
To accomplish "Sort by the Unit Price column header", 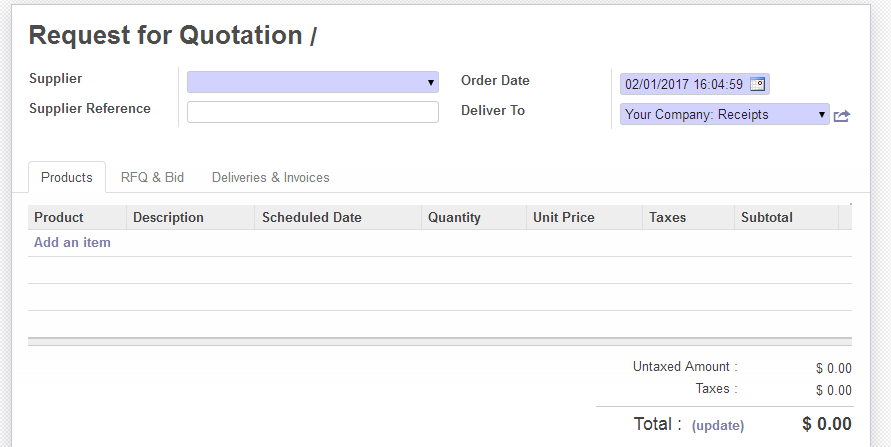I will (564, 217).
